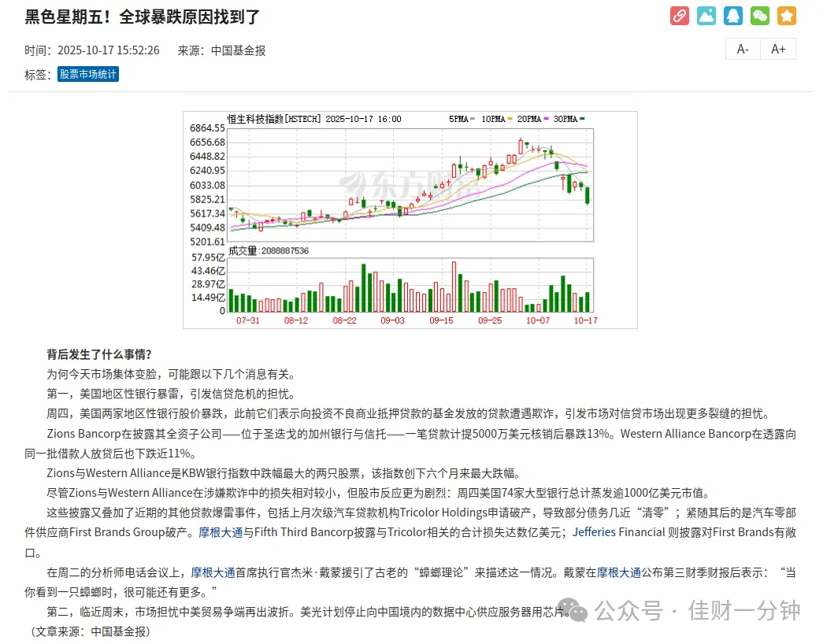
Task: Click the 57.95亿 volume axis value
Action: point(208,257)
